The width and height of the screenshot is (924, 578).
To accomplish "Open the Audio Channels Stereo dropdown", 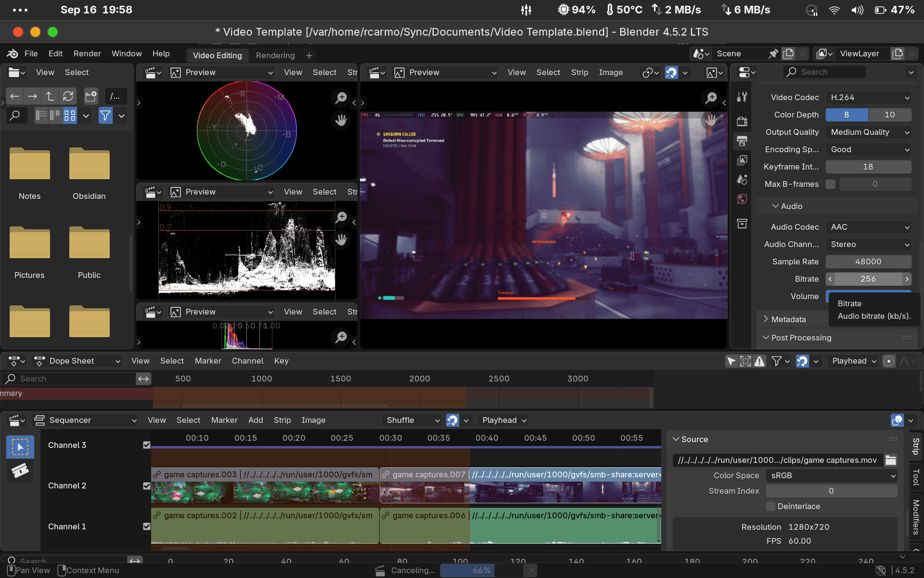I will tap(868, 244).
